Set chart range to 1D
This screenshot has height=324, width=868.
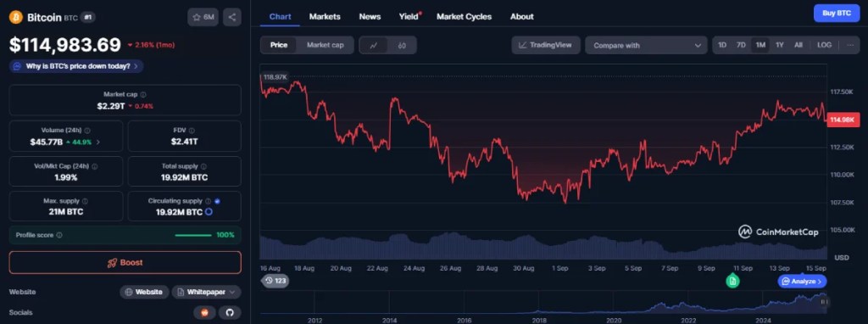(x=722, y=45)
